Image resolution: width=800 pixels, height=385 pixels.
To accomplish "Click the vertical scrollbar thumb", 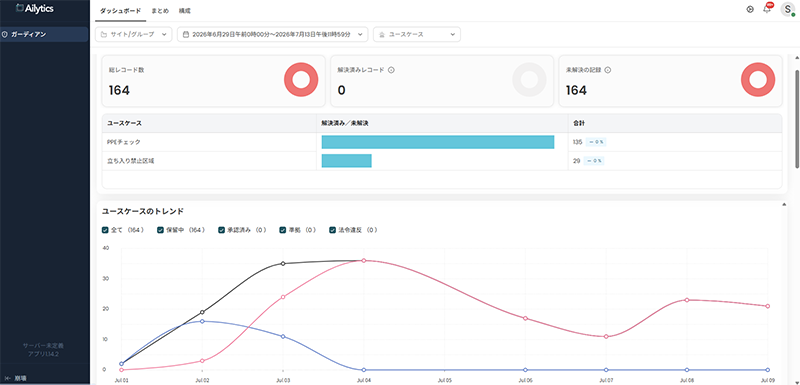I will (x=797, y=118).
